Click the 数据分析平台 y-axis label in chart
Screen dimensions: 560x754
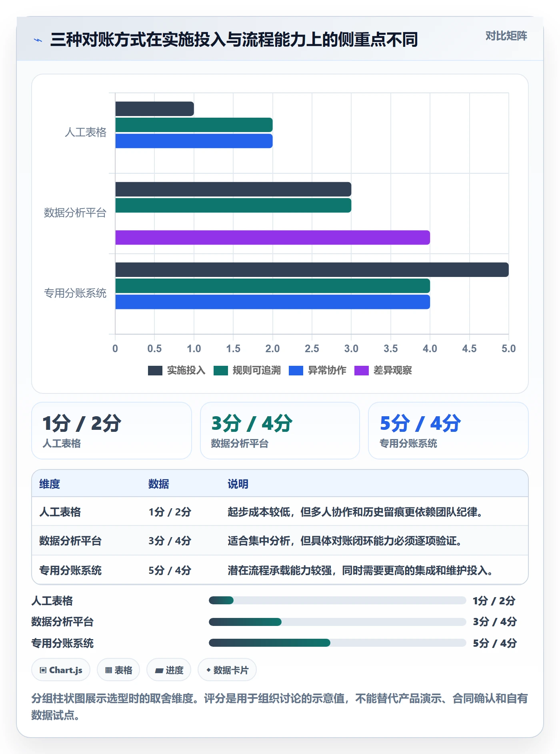(75, 213)
